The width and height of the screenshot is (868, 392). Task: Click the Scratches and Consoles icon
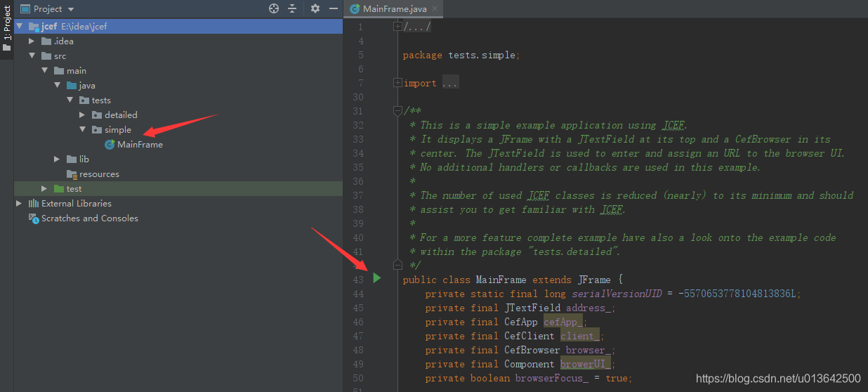pos(34,218)
